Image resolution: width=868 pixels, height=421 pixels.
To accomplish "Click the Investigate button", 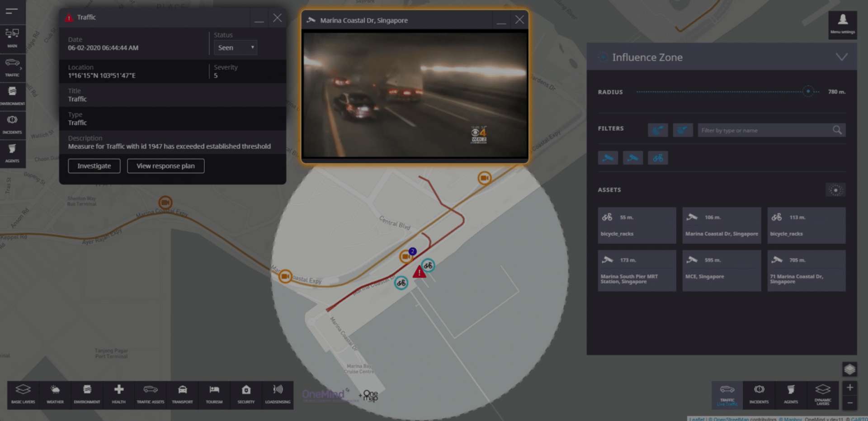I will 94,166.
